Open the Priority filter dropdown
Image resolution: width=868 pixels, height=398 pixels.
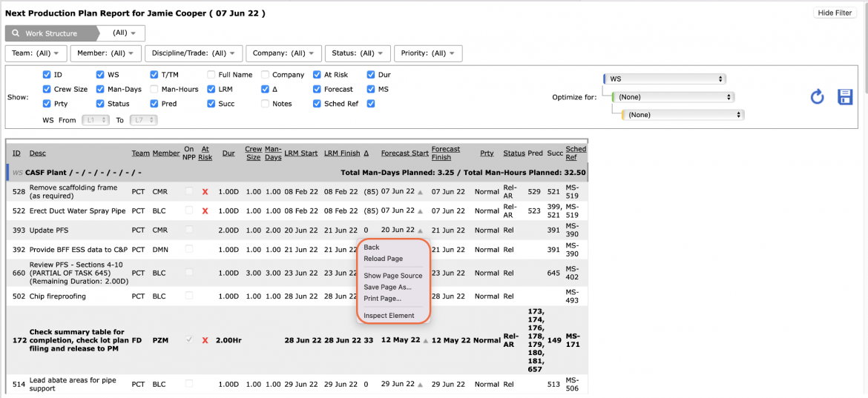coord(428,53)
